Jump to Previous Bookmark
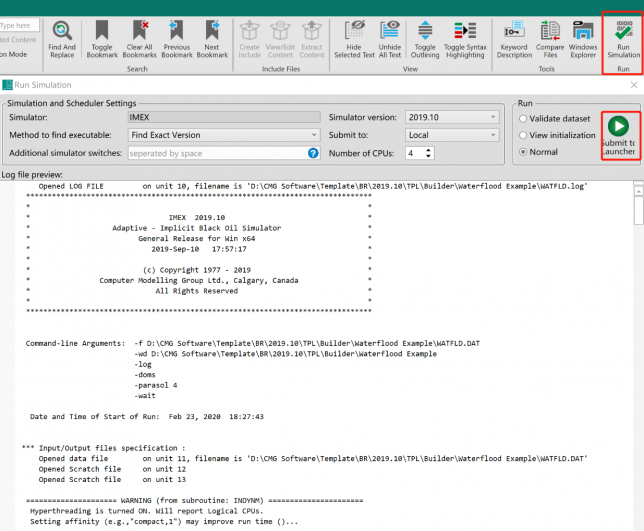This screenshot has height=531, width=644. click(x=177, y=38)
